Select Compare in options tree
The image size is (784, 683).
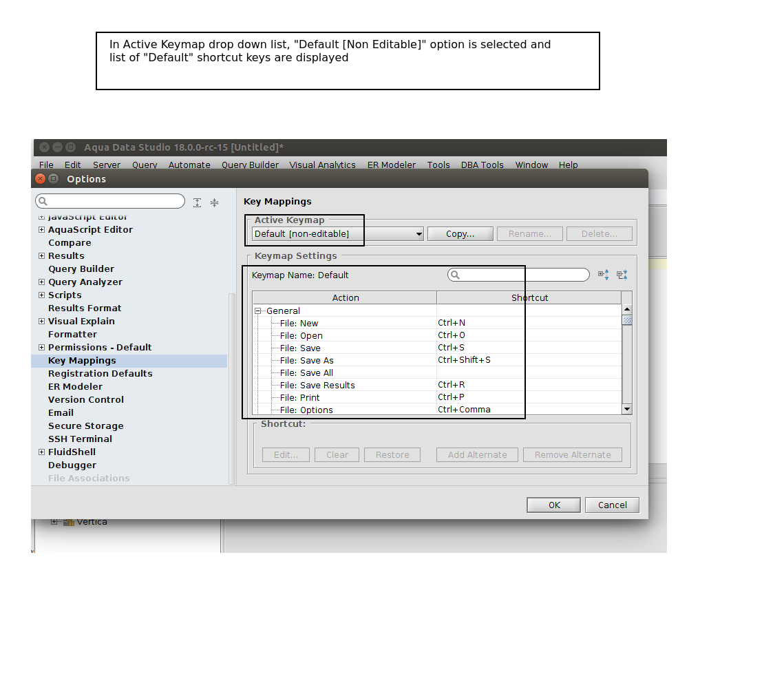click(x=70, y=242)
